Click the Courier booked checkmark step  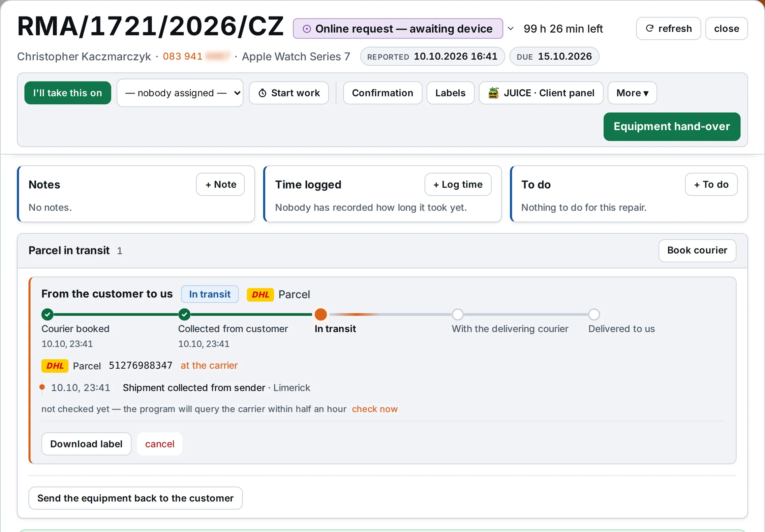click(x=48, y=314)
